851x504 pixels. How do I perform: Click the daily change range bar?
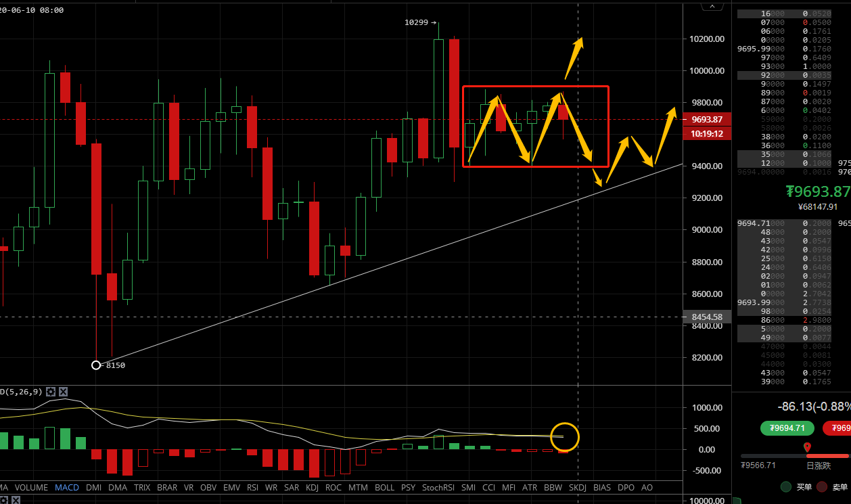[795, 456]
